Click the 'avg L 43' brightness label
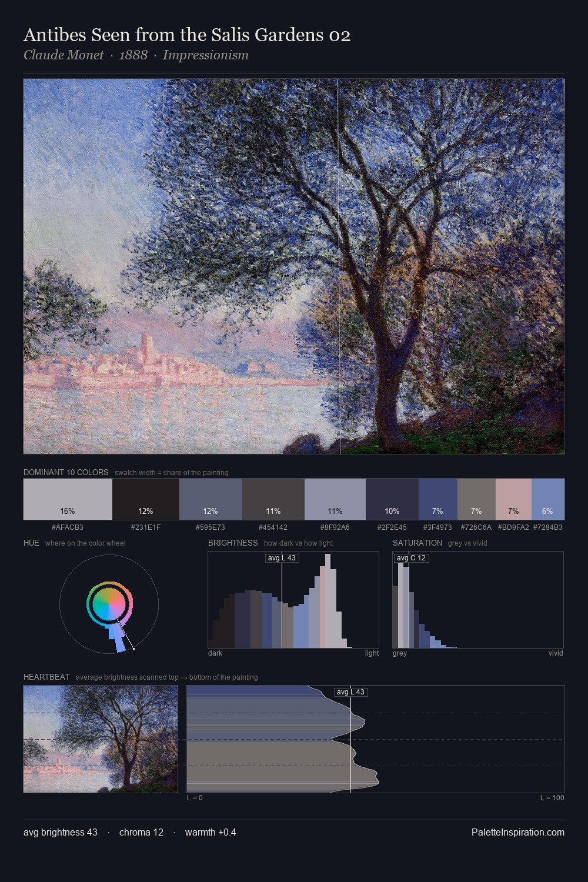588x882 pixels. (x=282, y=558)
